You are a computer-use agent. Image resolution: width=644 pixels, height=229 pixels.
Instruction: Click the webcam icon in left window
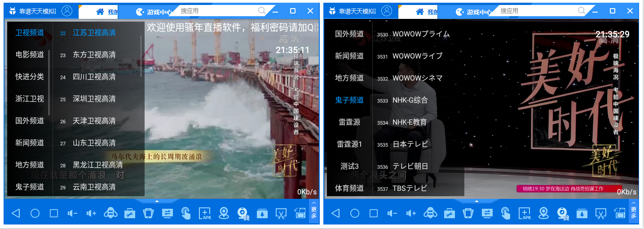(243, 213)
